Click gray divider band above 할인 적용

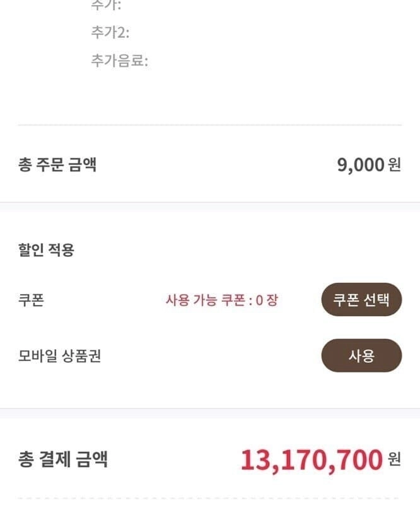pos(210,206)
